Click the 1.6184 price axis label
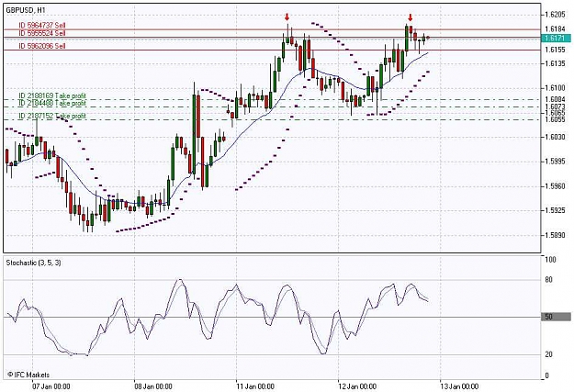The height and width of the screenshot is (392, 574). (555, 29)
